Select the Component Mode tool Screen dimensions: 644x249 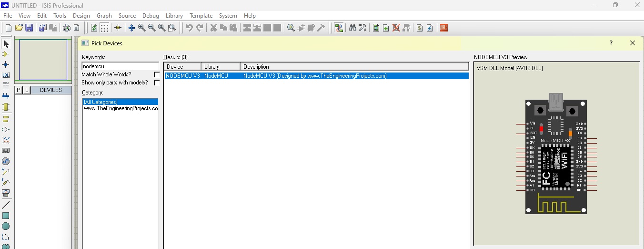pyautogui.click(x=6, y=54)
